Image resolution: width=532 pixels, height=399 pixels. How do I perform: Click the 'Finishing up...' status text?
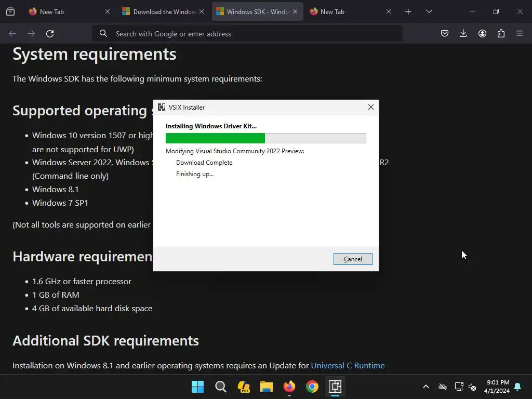195,174
